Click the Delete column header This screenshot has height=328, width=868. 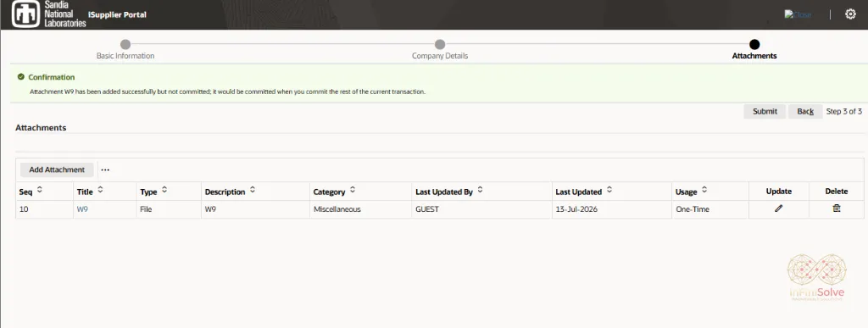[x=837, y=192]
